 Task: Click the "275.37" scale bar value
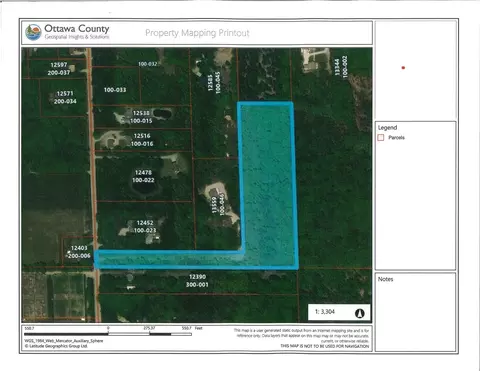click(149, 328)
